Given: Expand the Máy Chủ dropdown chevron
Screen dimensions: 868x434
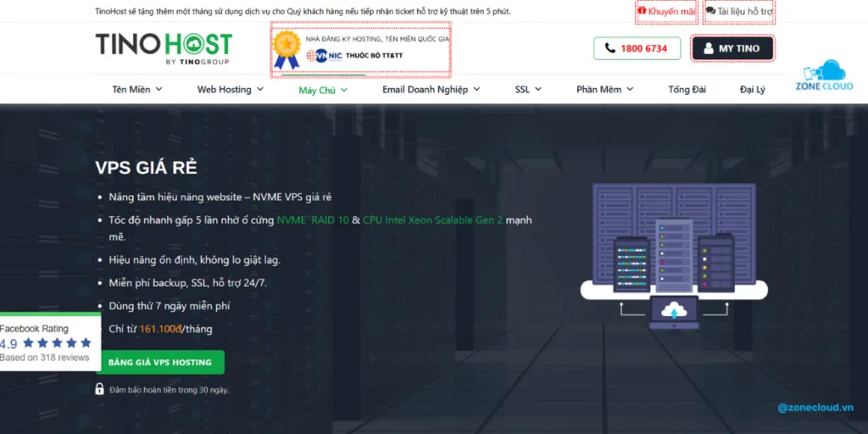Looking at the screenshot, I should coord(344,90).
